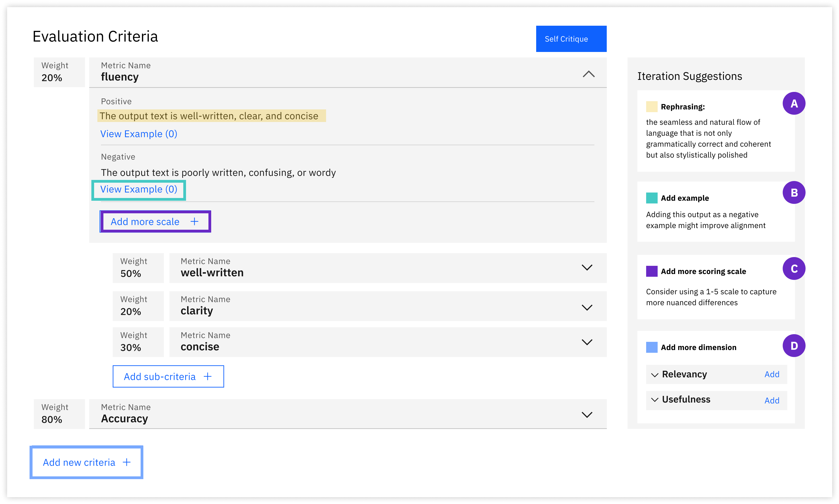Viewport: 839px width, 504px height.
Task: Click the Iteration Suggestions heading
Action: coord(689,76)
